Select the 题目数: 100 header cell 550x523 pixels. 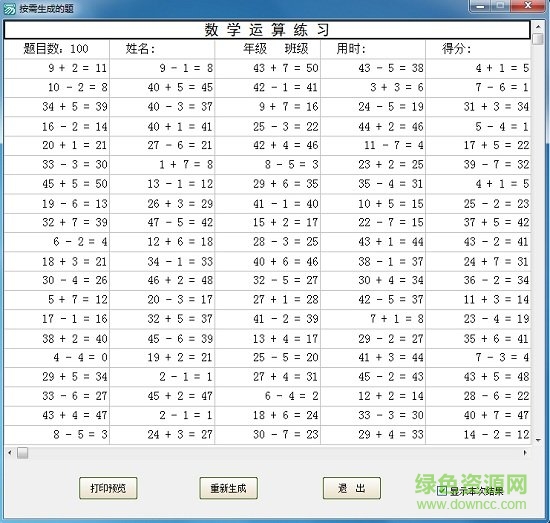point(56,49)
